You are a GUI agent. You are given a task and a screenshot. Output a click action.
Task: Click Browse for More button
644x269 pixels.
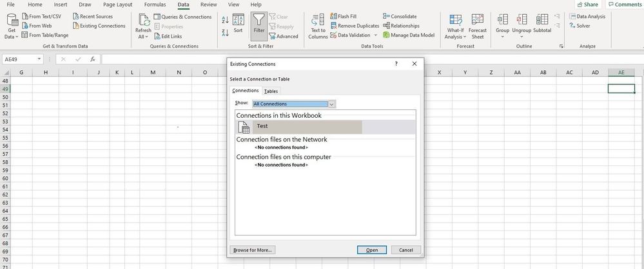tap(252, 250)
